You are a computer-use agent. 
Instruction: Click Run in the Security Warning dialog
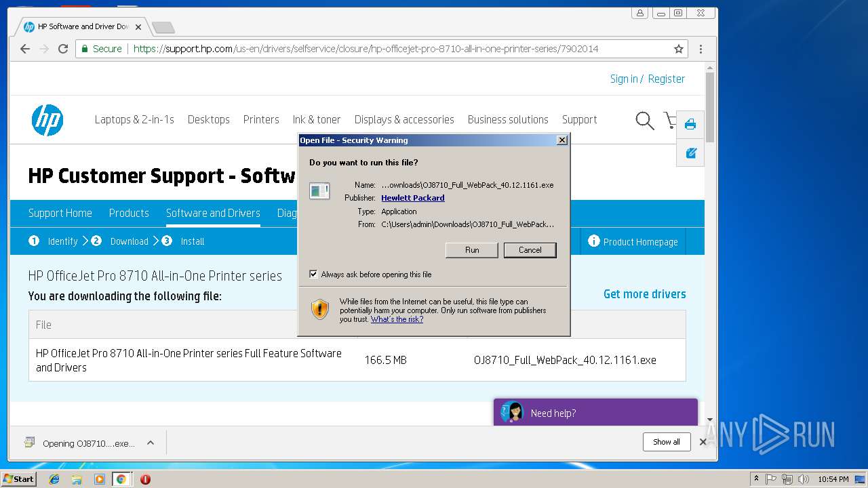472,250
